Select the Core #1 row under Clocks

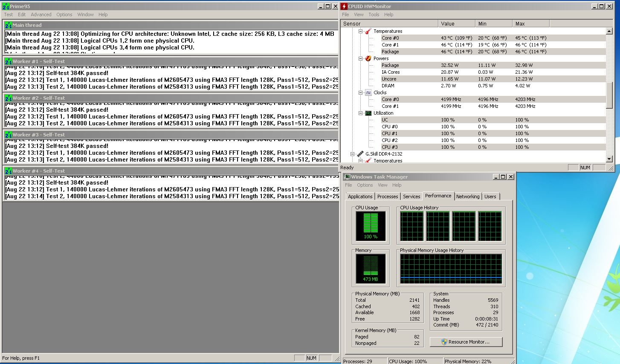[493, 106]
